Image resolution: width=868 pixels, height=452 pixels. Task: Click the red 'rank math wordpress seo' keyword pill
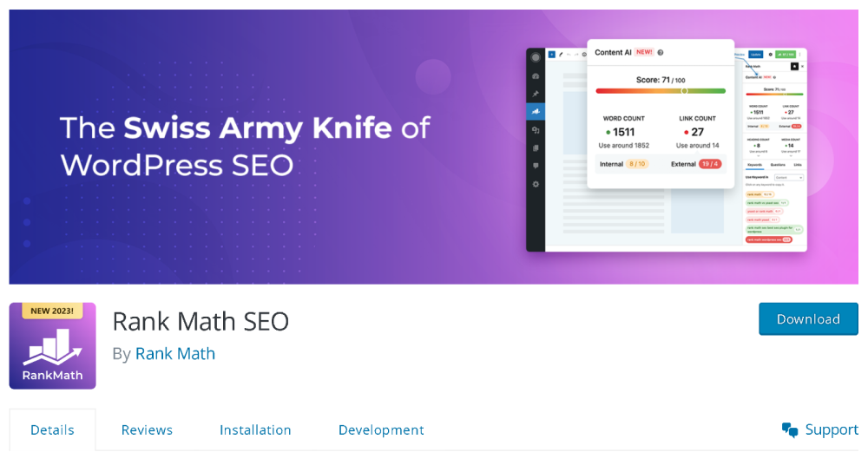[x=769, y=239]
